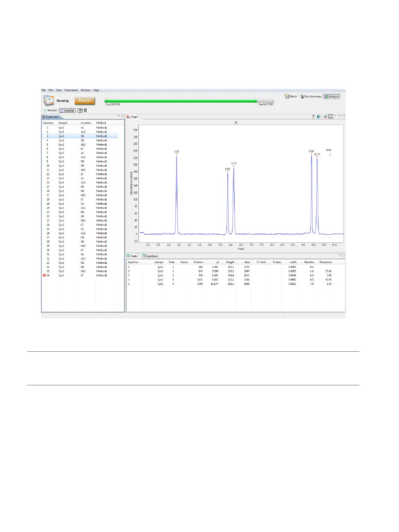Click the instrument status icon next to Running

[49, 100]
